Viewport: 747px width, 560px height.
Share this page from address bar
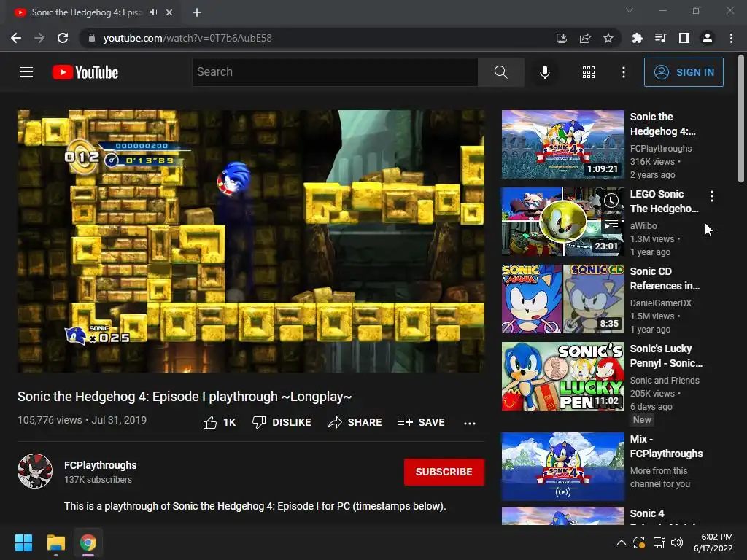[x=585, y=38]
